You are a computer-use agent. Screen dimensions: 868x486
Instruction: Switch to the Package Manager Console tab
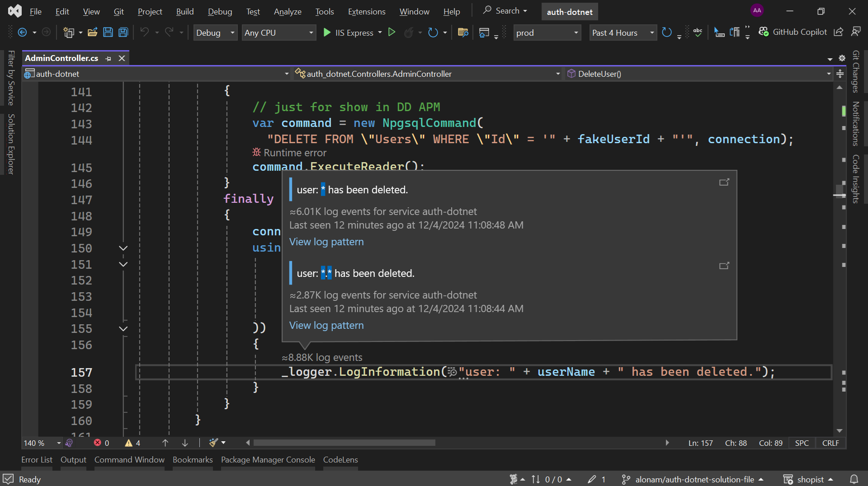pyautogui.click(x=268, y=459)
